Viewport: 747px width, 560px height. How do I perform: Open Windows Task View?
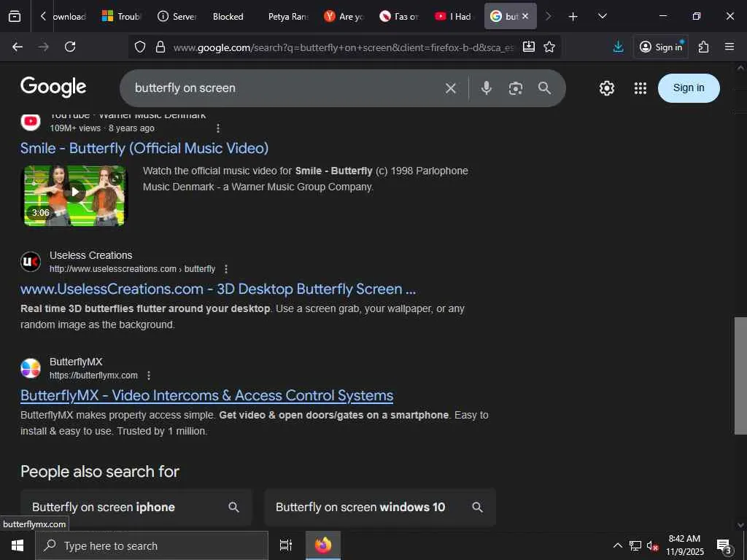(286, 545)
